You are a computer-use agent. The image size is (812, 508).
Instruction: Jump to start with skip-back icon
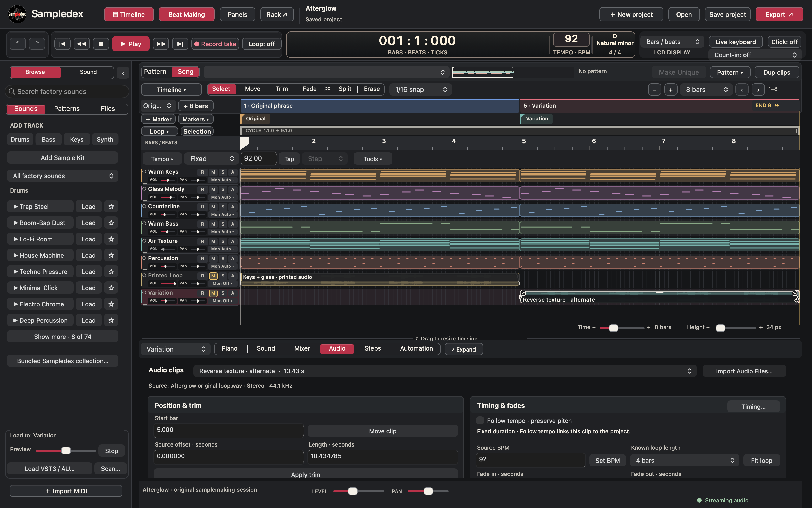(62, 44)
